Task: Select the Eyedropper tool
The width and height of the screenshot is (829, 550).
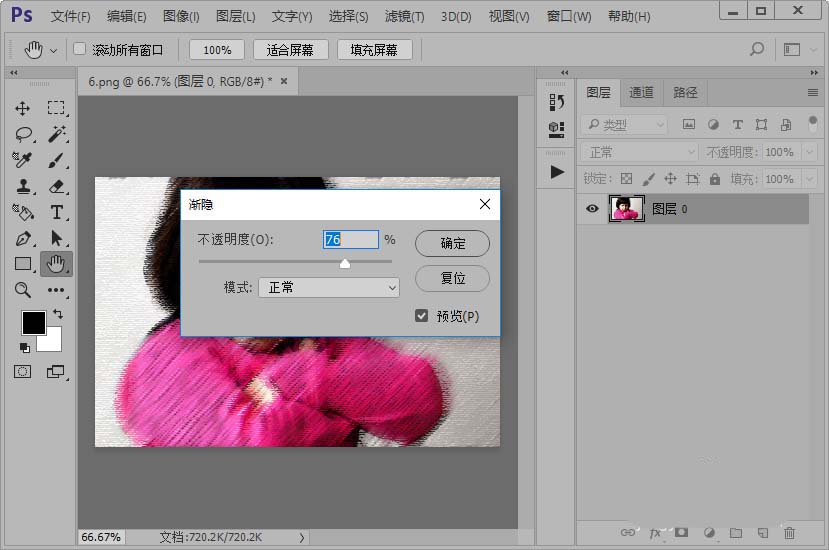Action: coord(23,160)
